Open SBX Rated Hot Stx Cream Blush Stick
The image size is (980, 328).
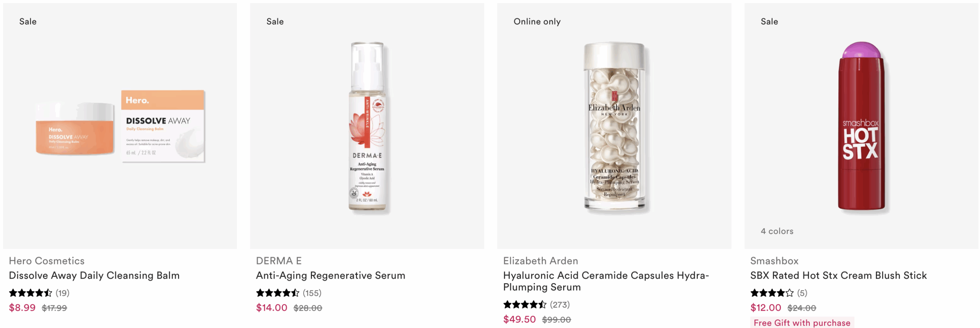click(838, 275)
